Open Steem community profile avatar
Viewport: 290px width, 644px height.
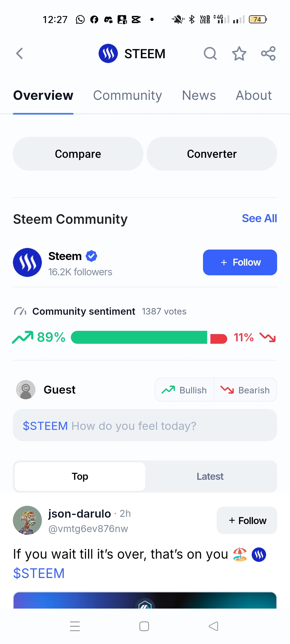27,262
